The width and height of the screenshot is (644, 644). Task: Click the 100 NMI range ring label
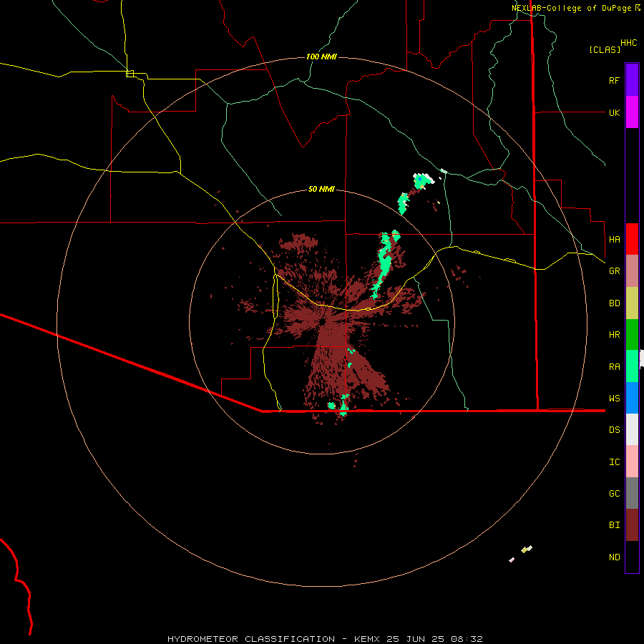321,57
